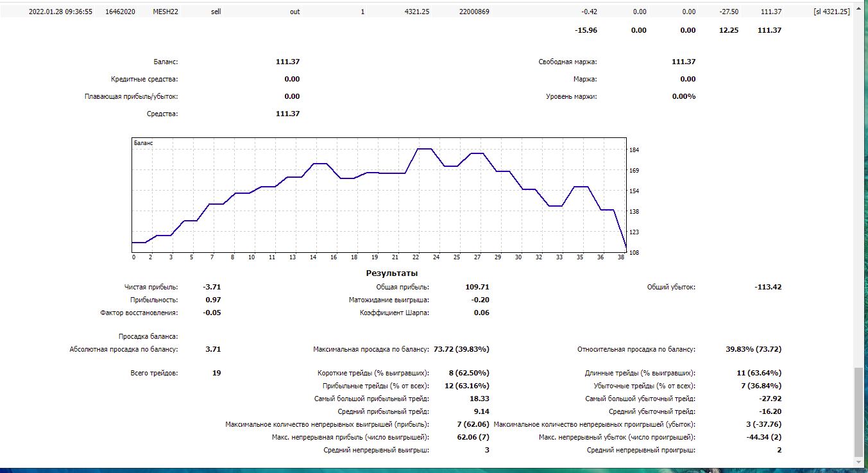Select the profitable trades value '12 (63.16%)'

tap(467, 386)
